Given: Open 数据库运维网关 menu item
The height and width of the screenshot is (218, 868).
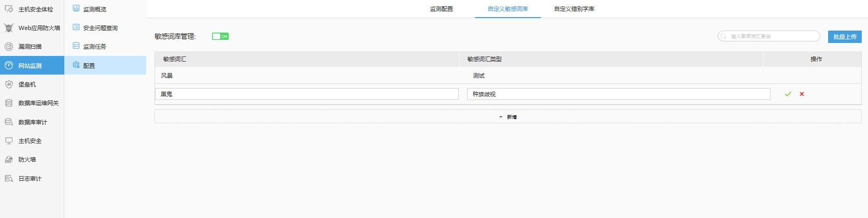Looking at the screenshot, I should point(32,103).
